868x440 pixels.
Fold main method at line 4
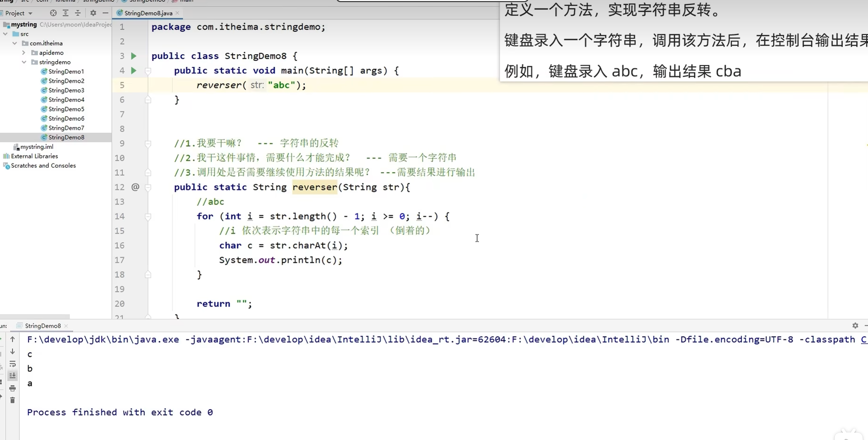point(148,71)
